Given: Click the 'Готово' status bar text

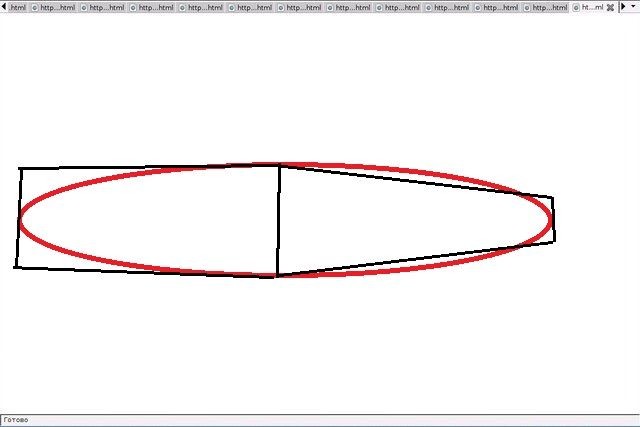Looking at the screenshot, I should click(16, 420).
